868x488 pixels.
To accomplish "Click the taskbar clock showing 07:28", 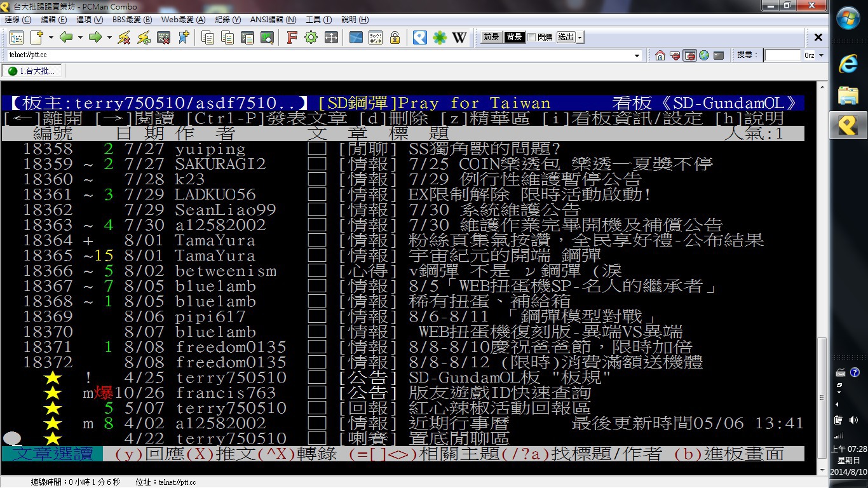I will tap(848, 460).
